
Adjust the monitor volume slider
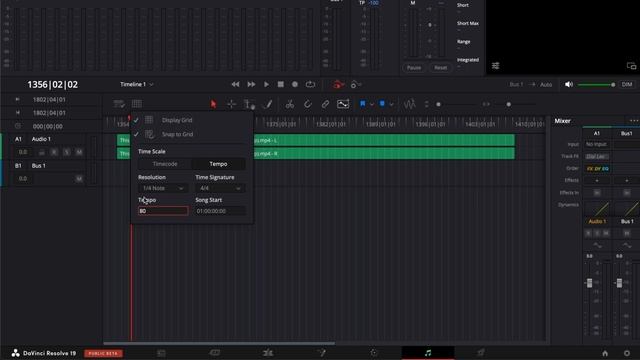coord(596,84)
